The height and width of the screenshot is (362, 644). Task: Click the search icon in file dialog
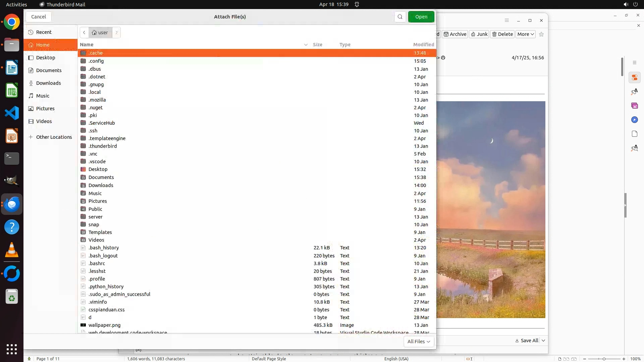[400, 17]
